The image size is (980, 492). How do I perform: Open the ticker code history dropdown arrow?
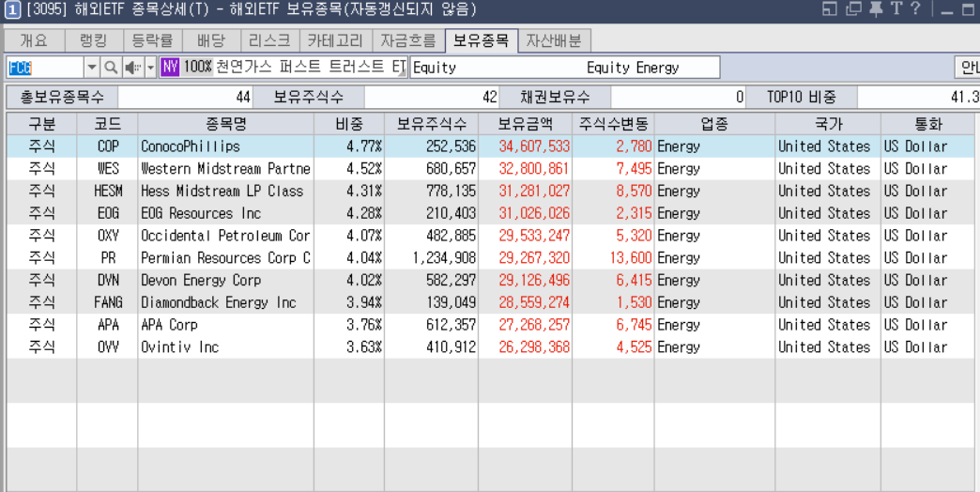click(x=92, y=68)
